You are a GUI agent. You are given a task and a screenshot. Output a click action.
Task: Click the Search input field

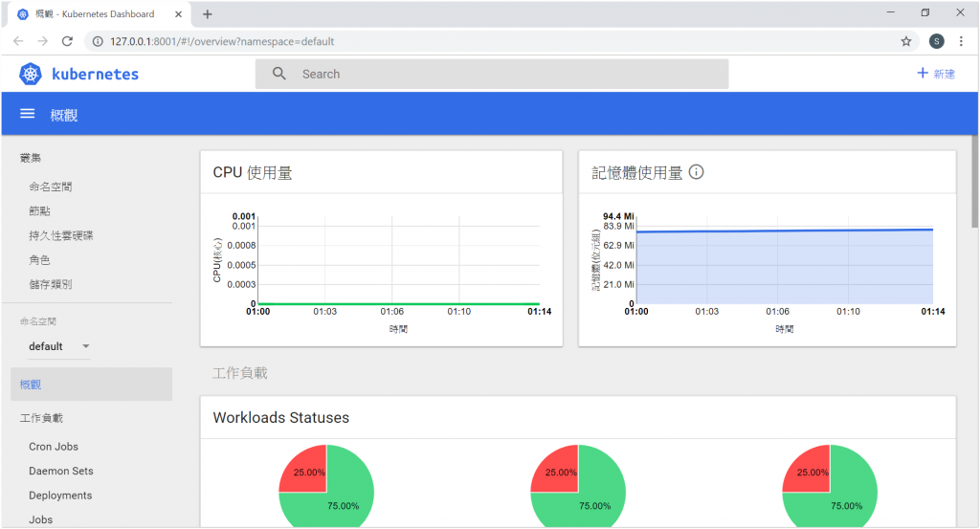(492, 74)
